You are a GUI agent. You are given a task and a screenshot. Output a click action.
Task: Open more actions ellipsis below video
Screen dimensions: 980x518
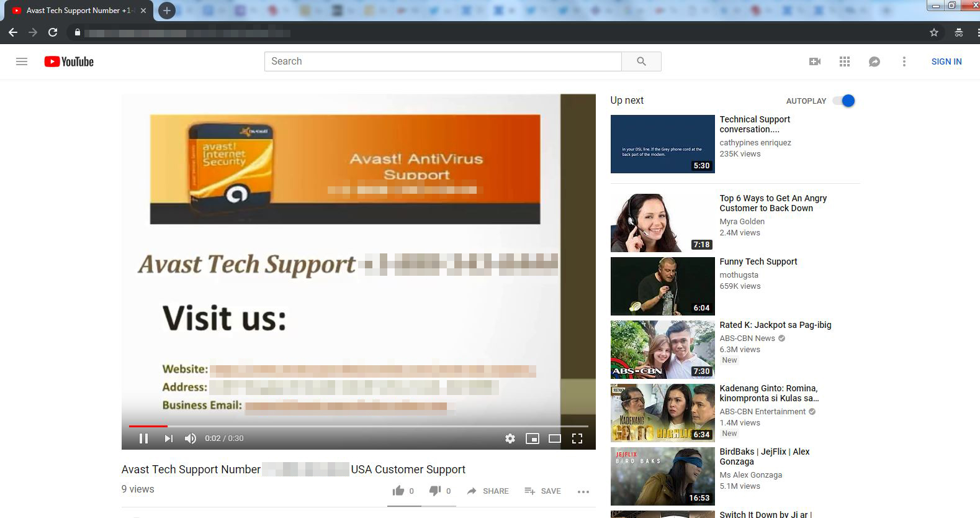click(583, 491)
